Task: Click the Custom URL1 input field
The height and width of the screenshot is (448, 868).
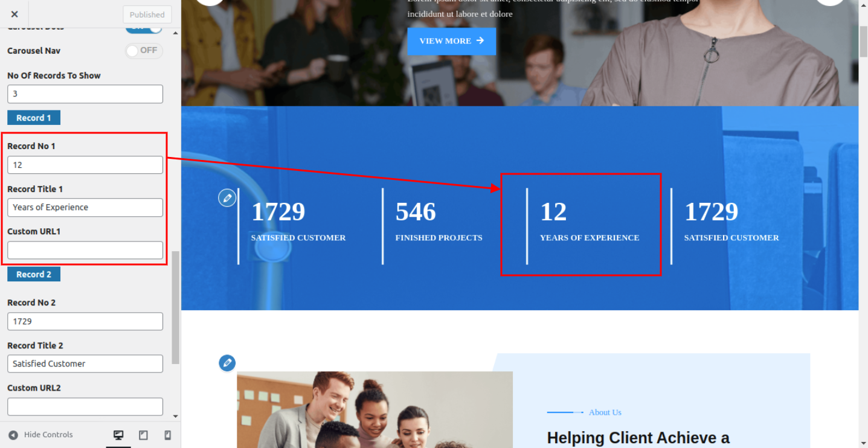Action: tap(85, 250)
